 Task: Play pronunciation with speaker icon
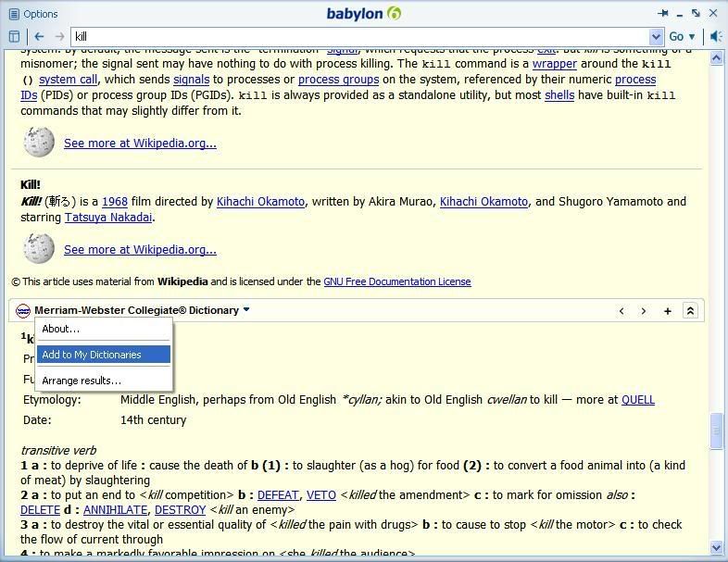[716, 36]
